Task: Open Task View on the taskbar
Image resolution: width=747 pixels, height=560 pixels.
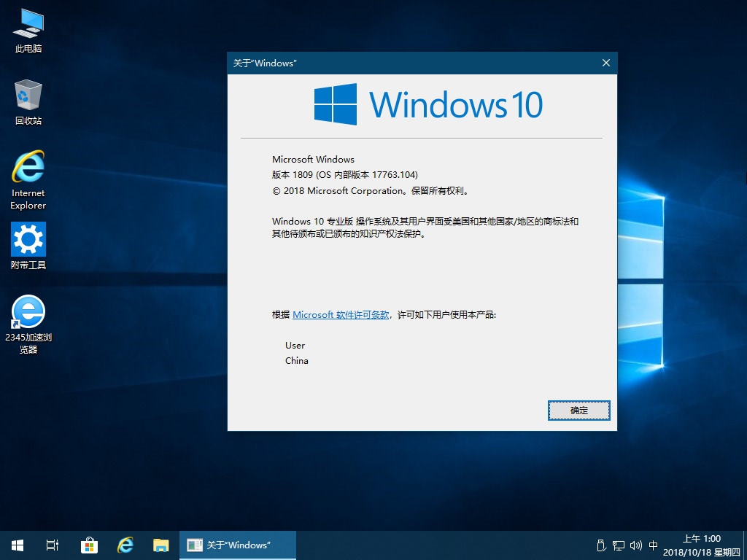Action: coord(53,545)
